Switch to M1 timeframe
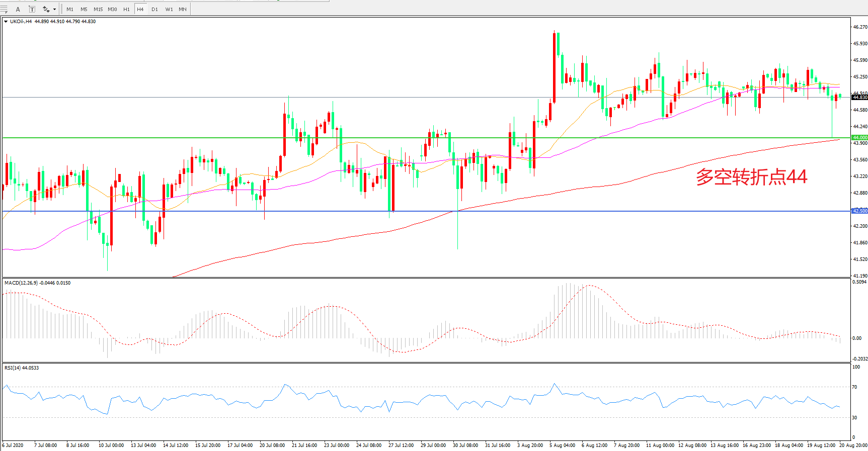This screenshot has width=868, height=451. coord(70,9)
